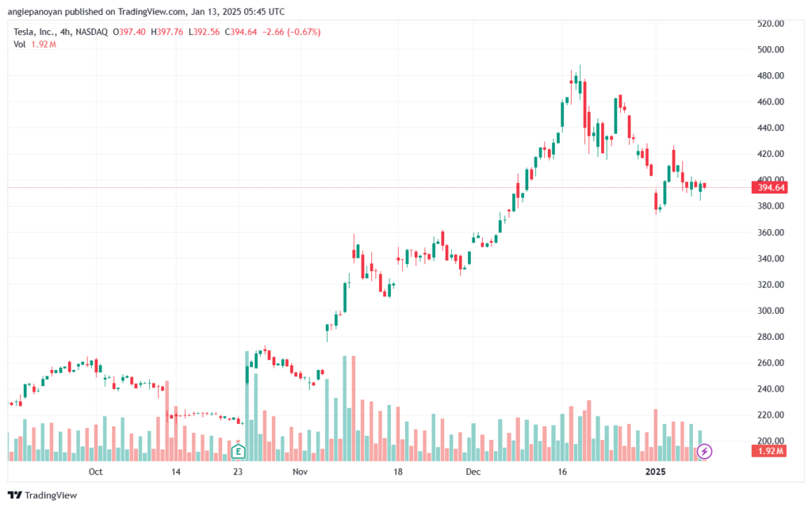This screenshot has width=812, height=508.
Task: Click the closing price C394.64 value
Action: (x=241, y=32)
